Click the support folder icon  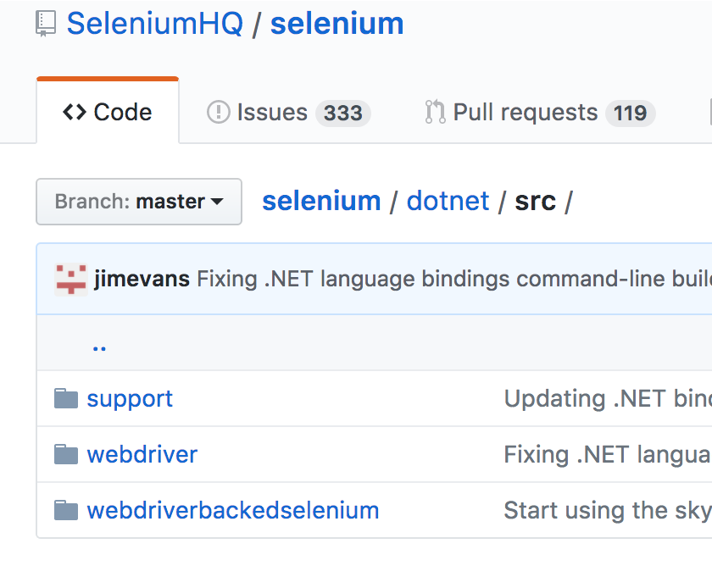[66, 399]
